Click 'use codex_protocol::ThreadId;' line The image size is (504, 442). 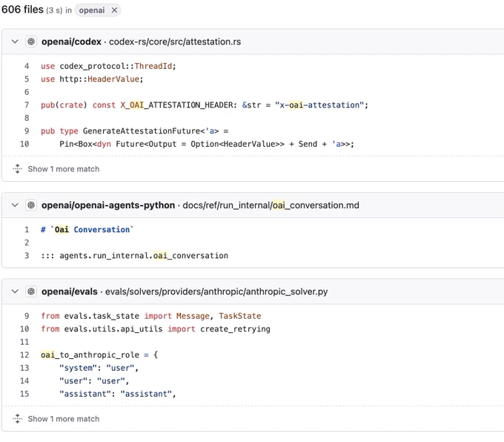(108, 66)
